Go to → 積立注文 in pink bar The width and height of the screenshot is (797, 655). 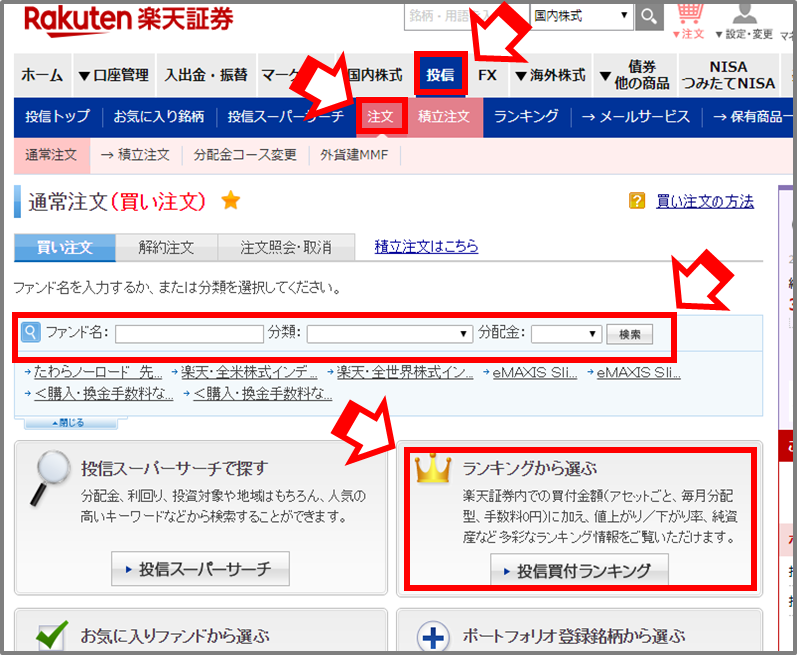[x=136, y=155]
